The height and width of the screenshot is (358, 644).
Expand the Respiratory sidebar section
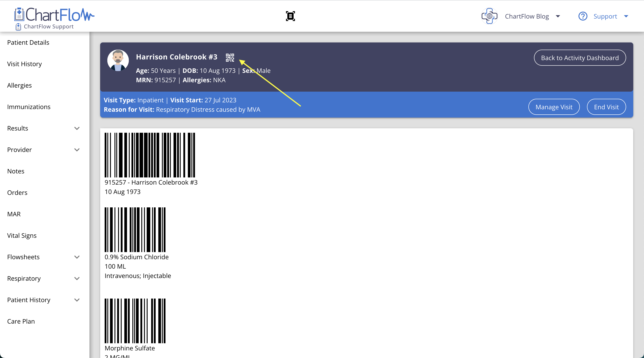pyautogui.click(x=77, y=278)
